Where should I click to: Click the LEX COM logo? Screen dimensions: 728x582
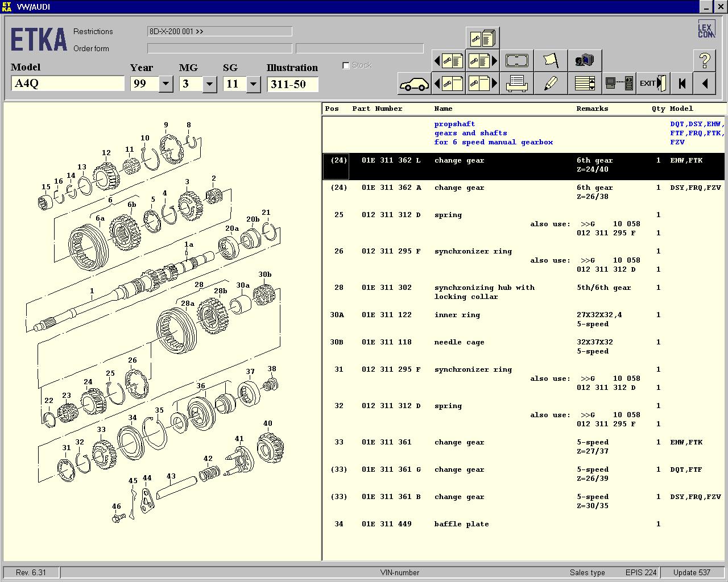[x=706, y=30]
